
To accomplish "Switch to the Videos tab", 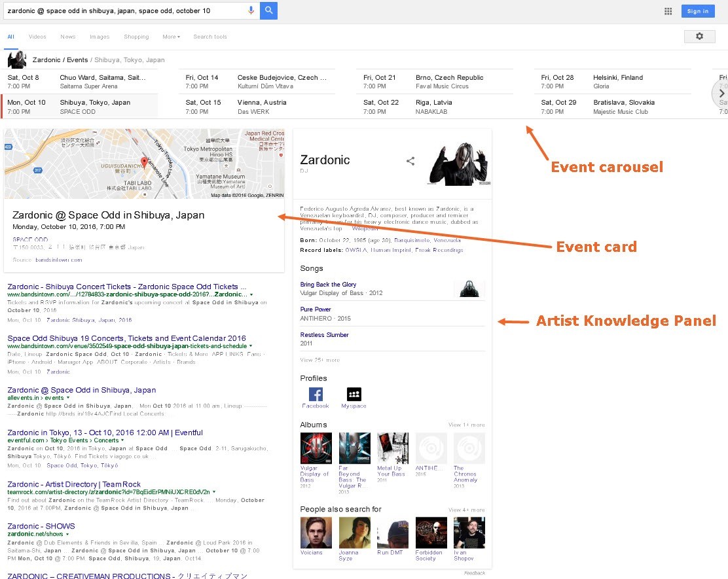I will tap(37, 37).
